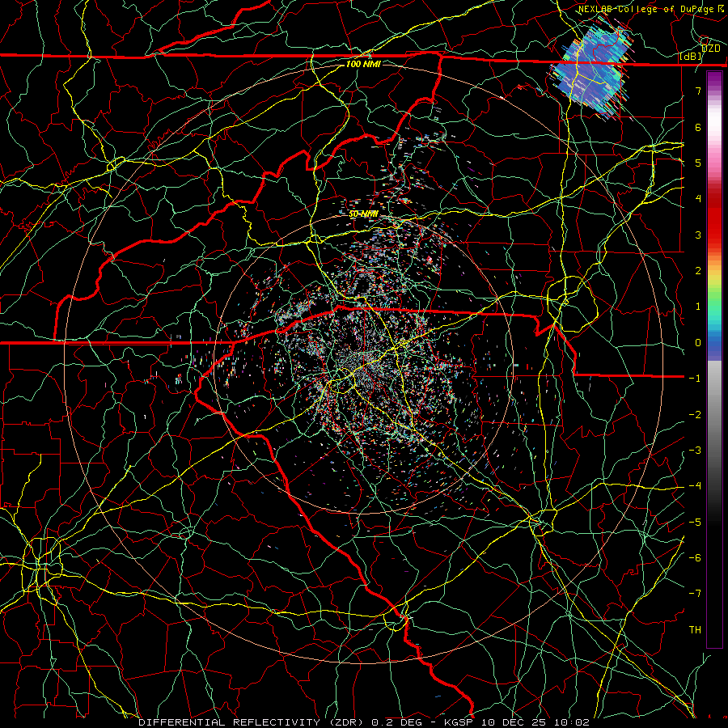Click the 6 value on the scale

point(698,127)
